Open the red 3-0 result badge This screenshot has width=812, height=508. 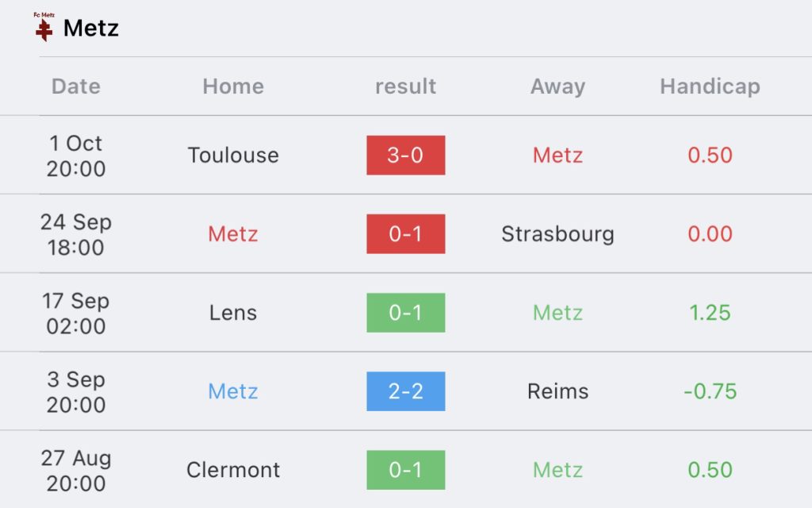point(405,155)
